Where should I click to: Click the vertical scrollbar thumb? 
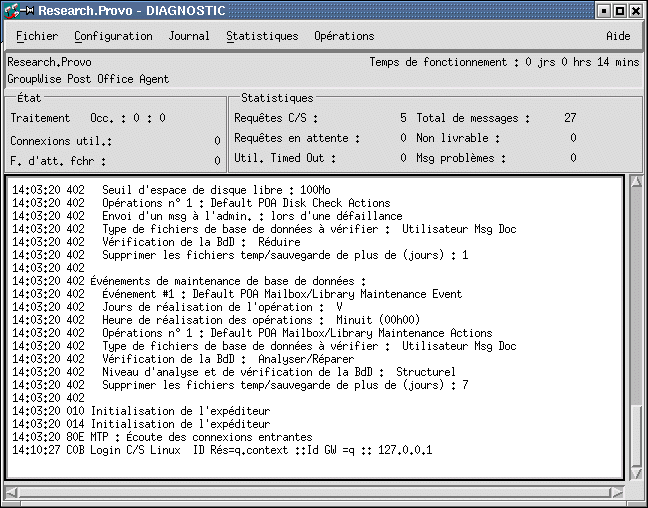click(637, 436)
